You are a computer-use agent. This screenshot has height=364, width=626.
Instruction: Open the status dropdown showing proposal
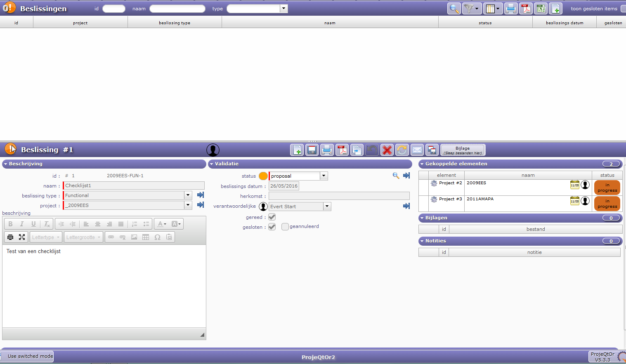click(324, 176)
